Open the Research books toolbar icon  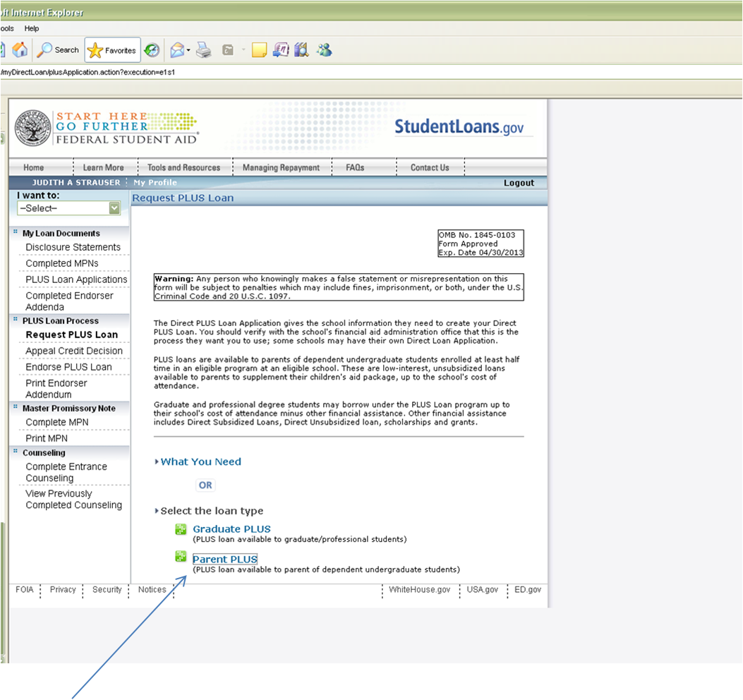click(x=301, y=50)
